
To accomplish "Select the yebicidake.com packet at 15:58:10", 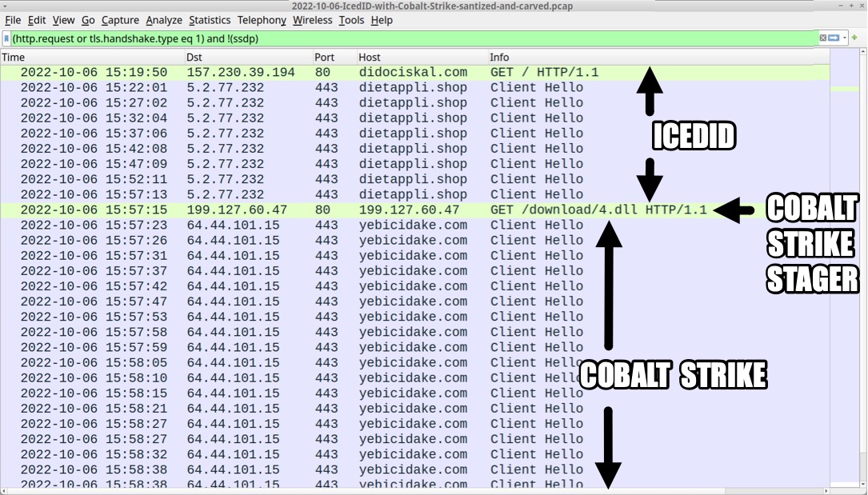I will click(x=414, y=378).
